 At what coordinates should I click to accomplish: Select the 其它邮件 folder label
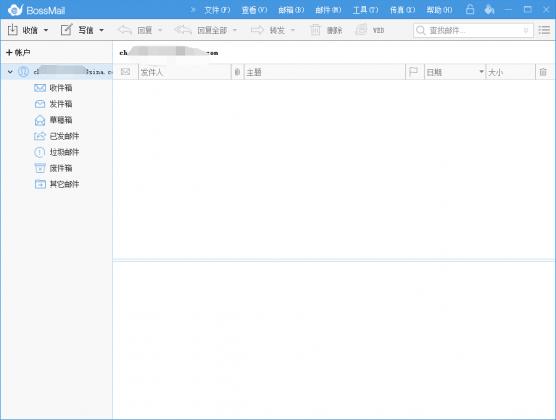64,184
